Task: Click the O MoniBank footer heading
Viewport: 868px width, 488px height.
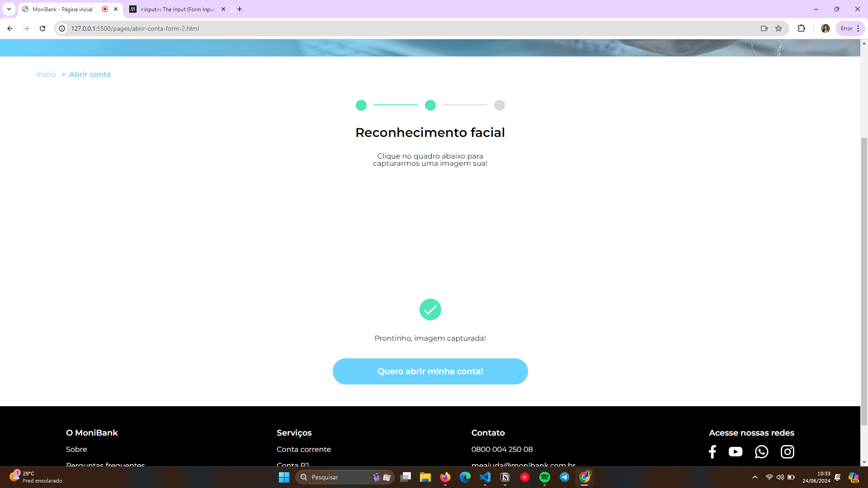Action: [x=92, y=432]
